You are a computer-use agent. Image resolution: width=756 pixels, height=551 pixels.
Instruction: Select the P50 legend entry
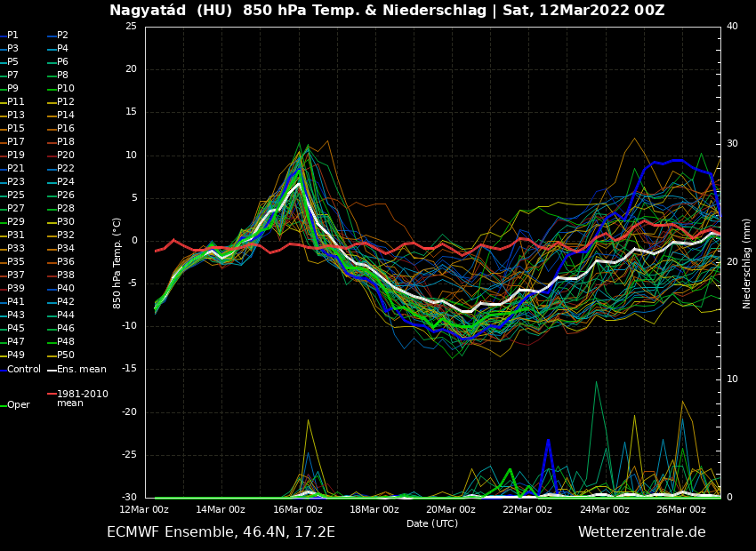click(x=66, y=355)
